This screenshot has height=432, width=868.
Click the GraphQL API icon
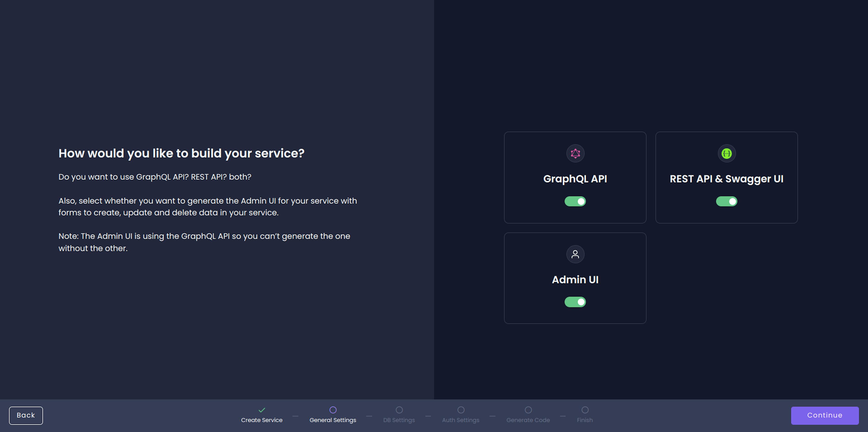575,153
